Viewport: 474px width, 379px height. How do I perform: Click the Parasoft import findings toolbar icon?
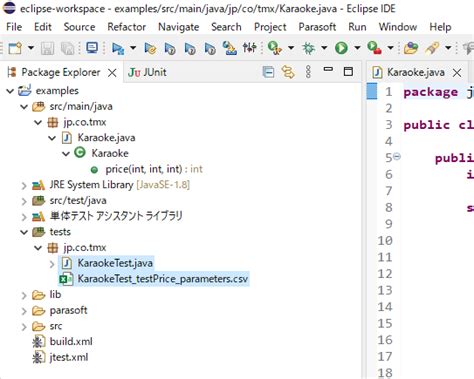(230, 48)
